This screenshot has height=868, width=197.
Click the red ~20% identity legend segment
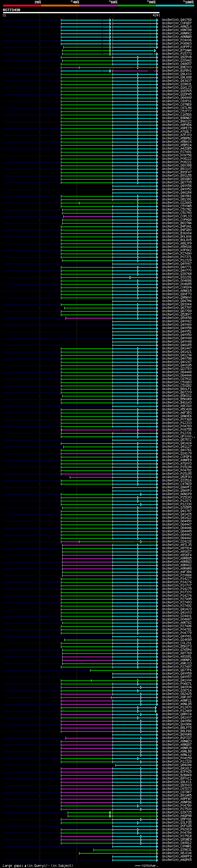click(22, 6)
